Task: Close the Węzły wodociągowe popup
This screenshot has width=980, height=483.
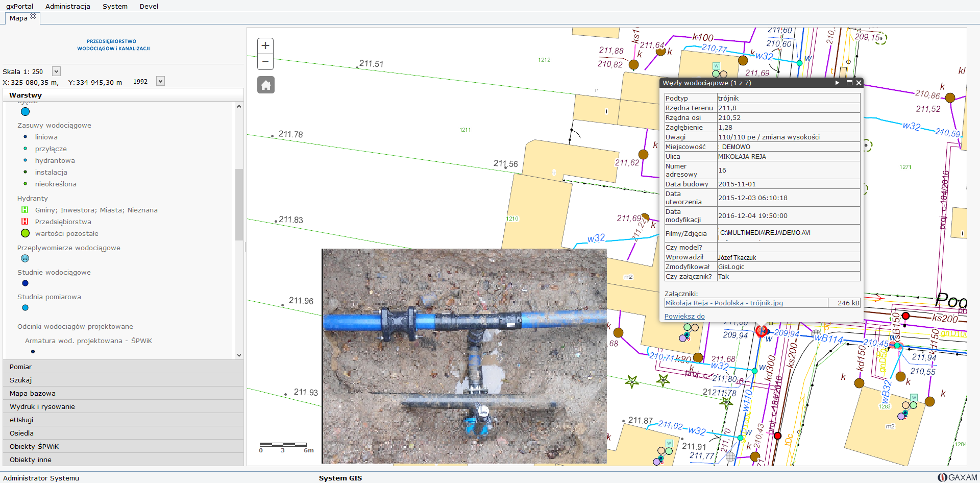Action: (859, 83)
